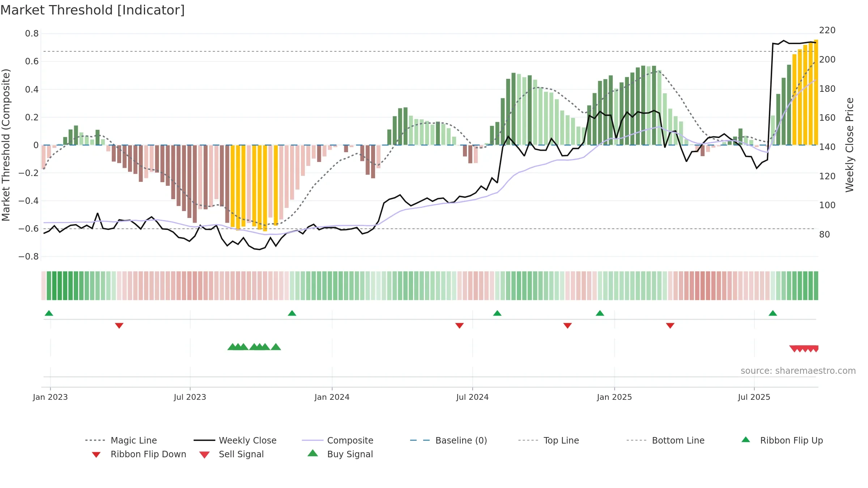Screen dimensions: 868x488
Task: Click the first red Sell Signal triangle in the 2025 cluster
Action: (x=794, y=349)
